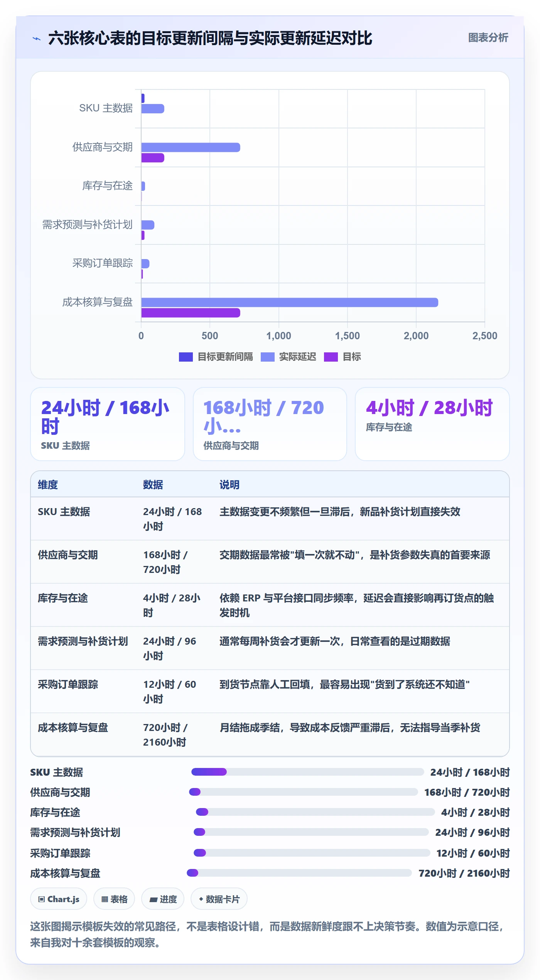Click the 图表分析 label in header

coord(488,37)
